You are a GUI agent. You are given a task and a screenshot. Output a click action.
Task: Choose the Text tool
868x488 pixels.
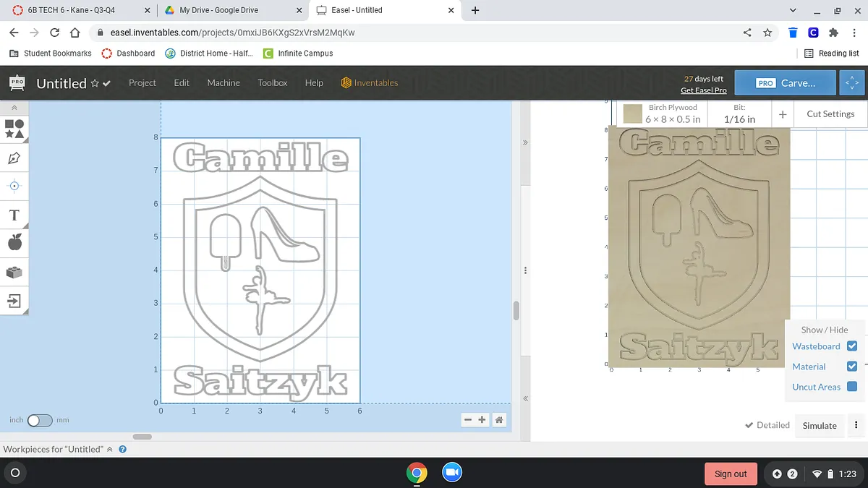14,215
